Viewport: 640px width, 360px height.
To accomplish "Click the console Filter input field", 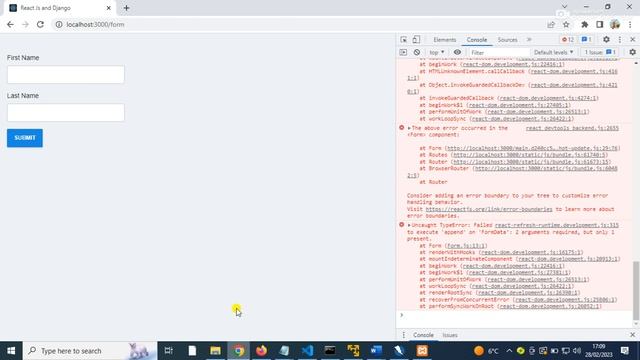I will pyautogui.click(x=499, y=53).
